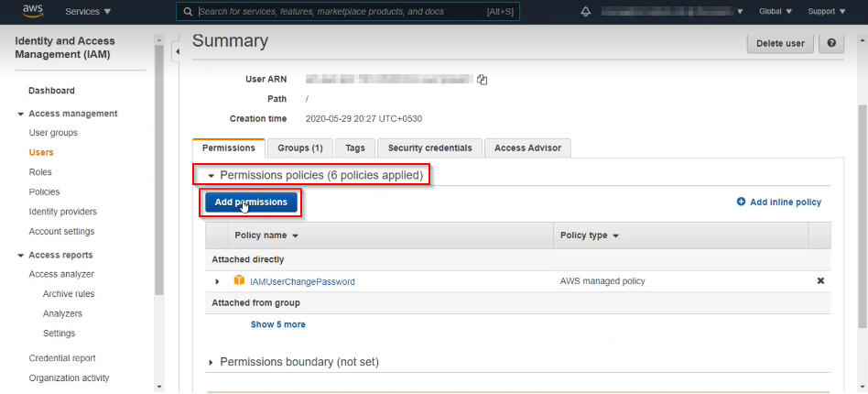Collapse the sidebar with arrow handle

coord(177,51)
